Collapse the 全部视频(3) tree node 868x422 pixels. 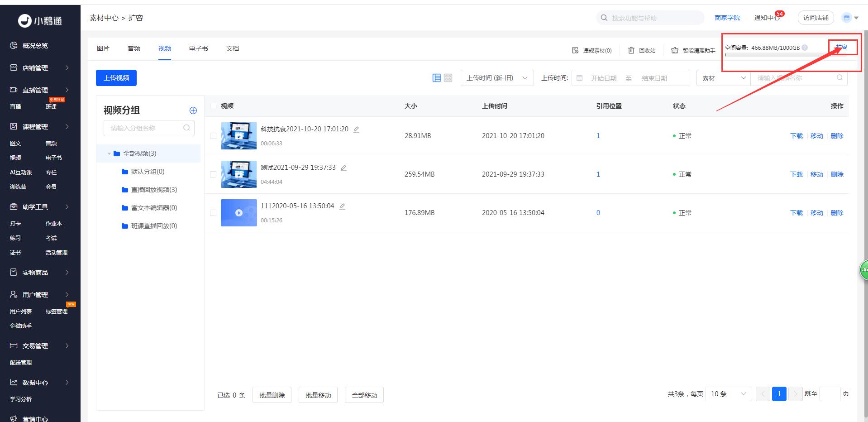coord(109,153)
